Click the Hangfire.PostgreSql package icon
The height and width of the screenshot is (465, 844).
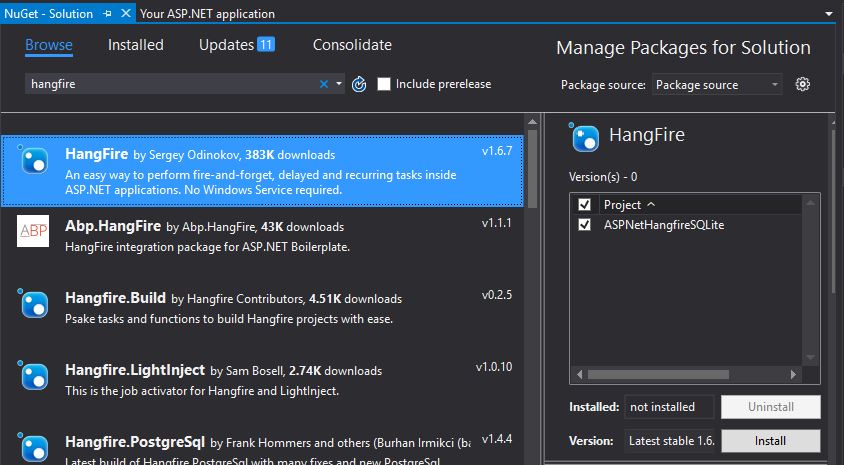[33, 447]
